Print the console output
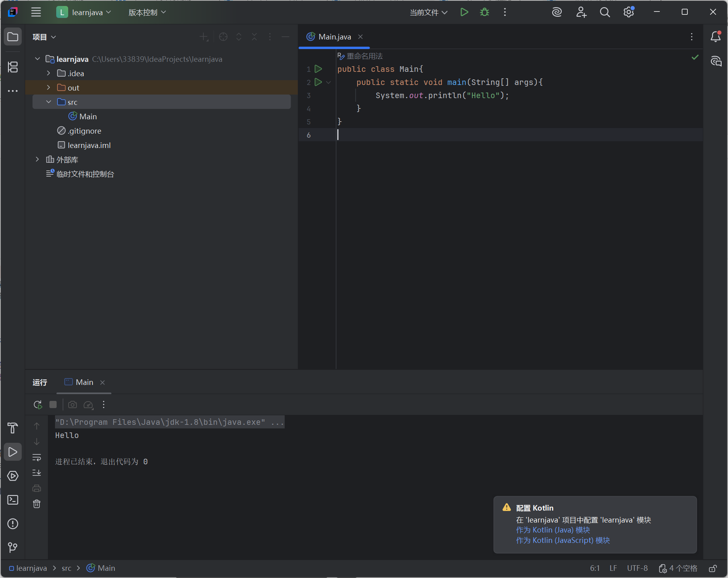 click(37, 488)
